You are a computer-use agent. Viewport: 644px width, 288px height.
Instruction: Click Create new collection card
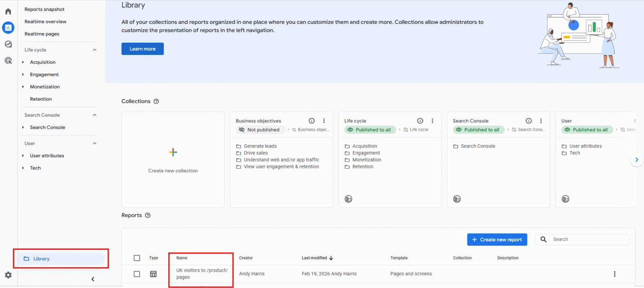173,160
